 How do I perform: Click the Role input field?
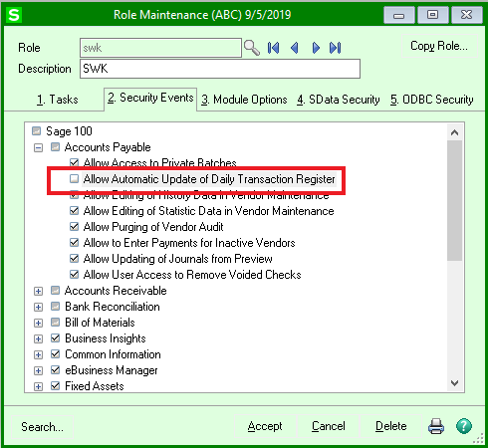(x=160, y=48)
